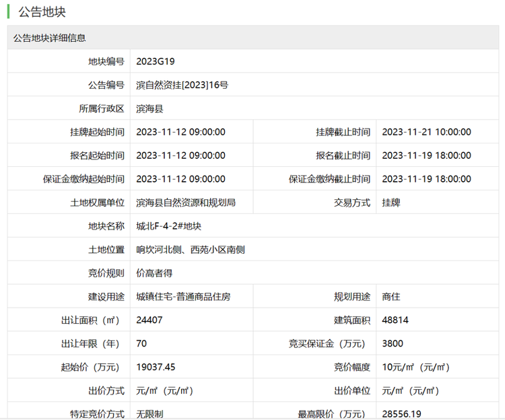The image size is (505, 420).
Task: Click the land owner 滨海县自然资源和规划局
Action: click(x=185, y=203)
